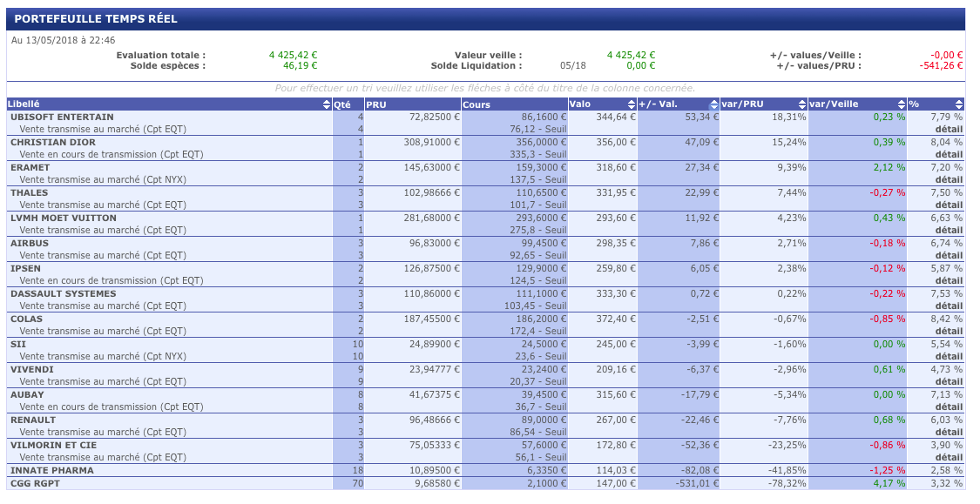Click AUBAY var/Veille value 0,00 %
Viewport: 980px width, 504px height.
(x=889, y=394)
